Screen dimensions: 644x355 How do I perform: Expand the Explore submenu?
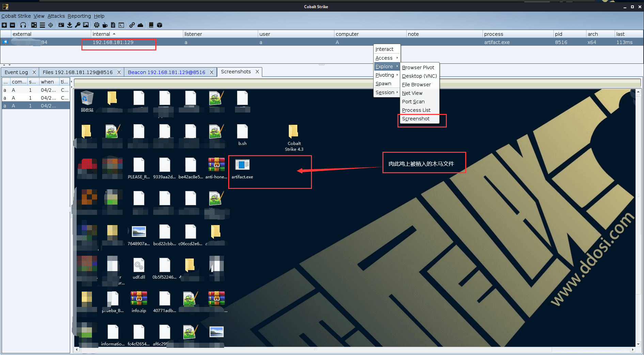[x=387, y=66]
